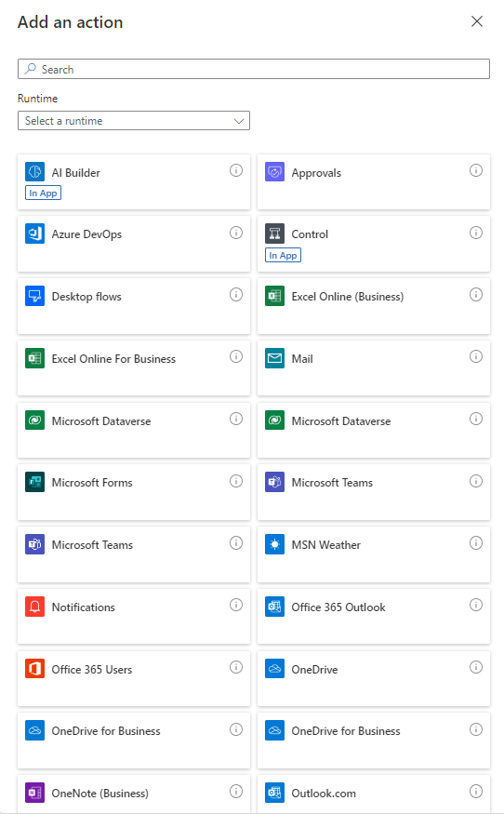Show info for Office 365 Outlook
The height and width of the screenshot is (814, 504).
pos(476,605)
